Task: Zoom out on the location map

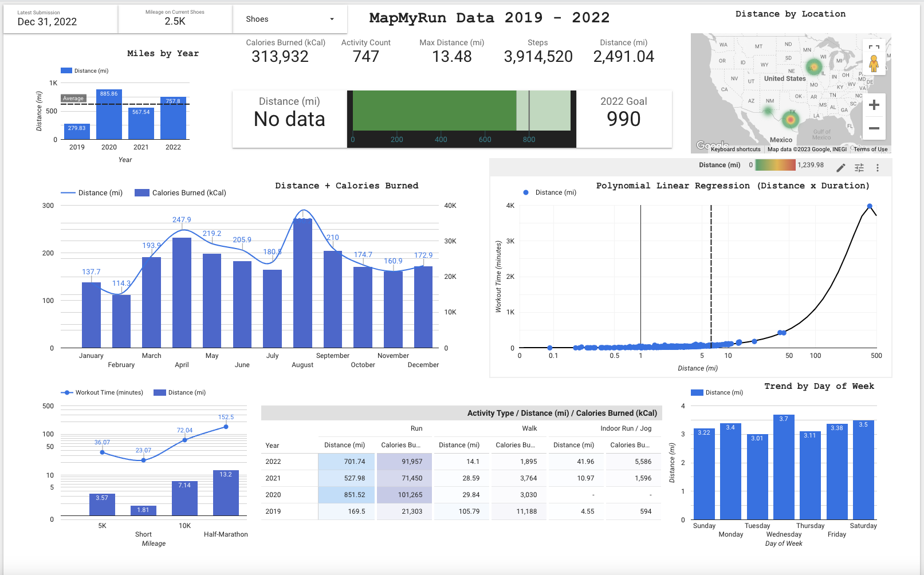Action: pyautogui.click(x=874, y=128)
